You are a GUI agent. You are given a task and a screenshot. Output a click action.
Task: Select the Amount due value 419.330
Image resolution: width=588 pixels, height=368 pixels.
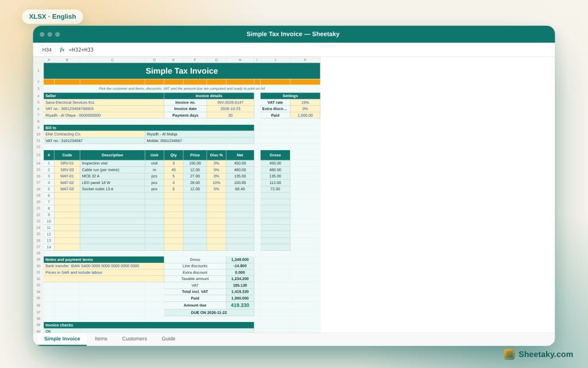(240, 305)
